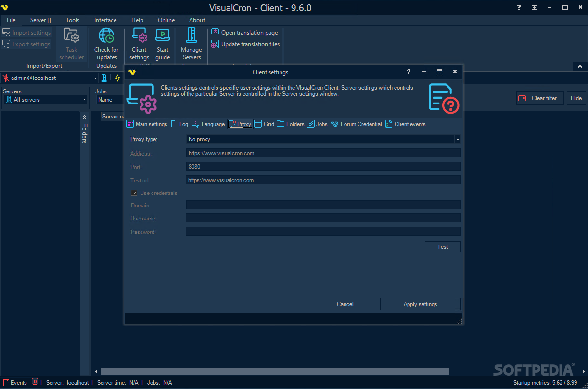Click the Hide button
Image resolution: width=588 pixels, height=389 pixels.
[576, 98]
